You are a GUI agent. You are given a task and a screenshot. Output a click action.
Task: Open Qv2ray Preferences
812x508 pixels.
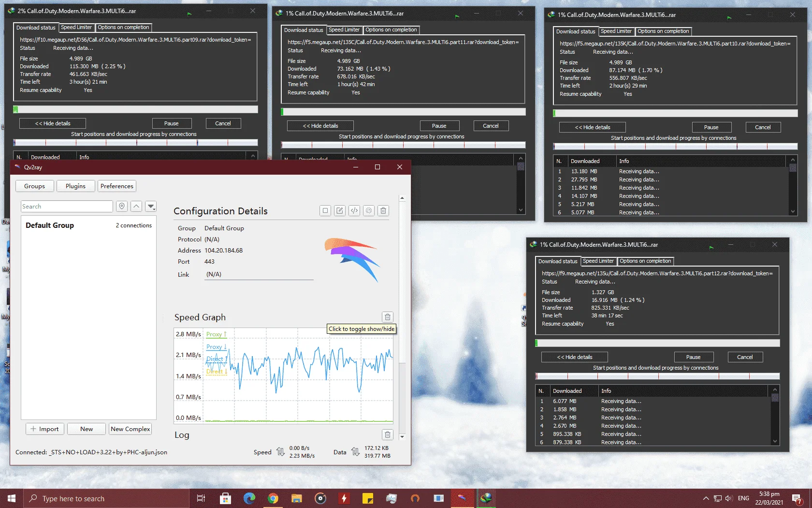coord(117,186)
